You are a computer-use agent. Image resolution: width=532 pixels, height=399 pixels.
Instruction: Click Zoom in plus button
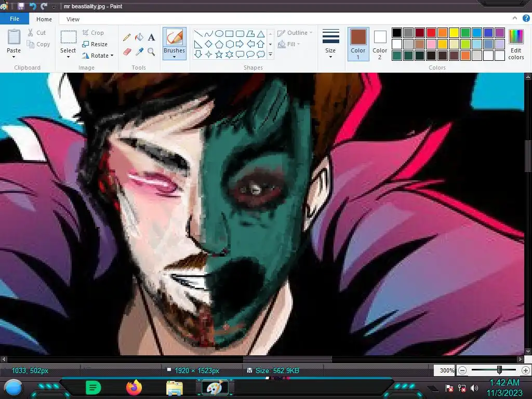(526, 370)
